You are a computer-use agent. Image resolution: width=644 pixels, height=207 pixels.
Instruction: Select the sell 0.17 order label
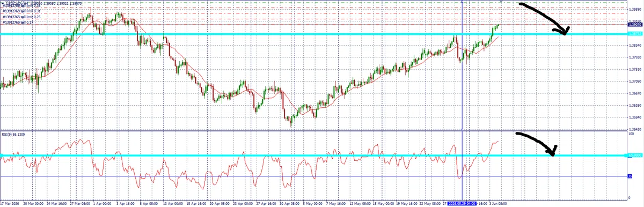[18, 23]
